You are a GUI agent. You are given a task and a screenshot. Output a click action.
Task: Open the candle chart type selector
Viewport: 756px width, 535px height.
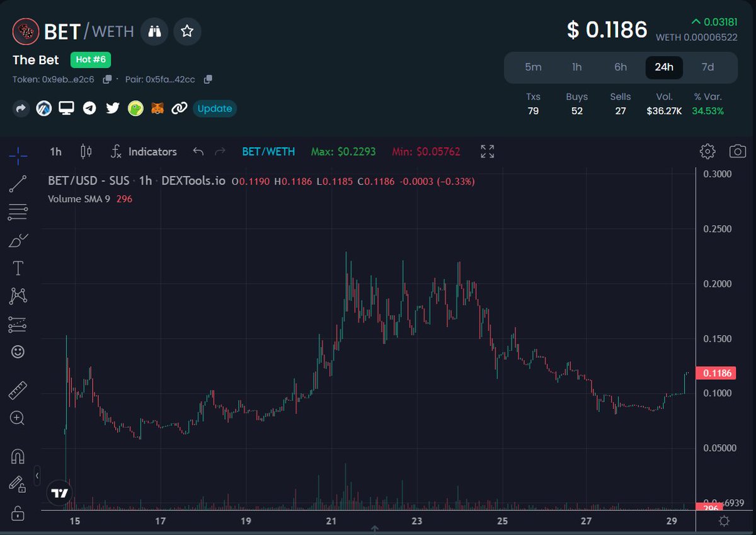(x=86, y=151)
